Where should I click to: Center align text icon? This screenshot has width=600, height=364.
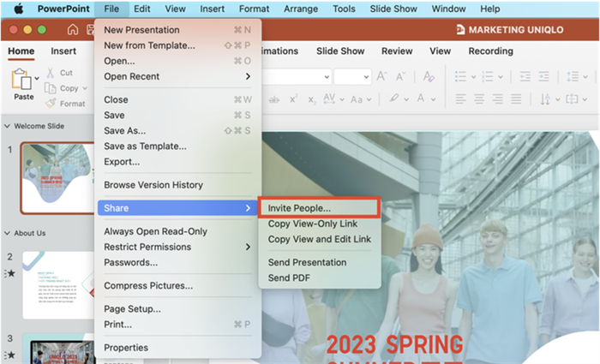479,99
